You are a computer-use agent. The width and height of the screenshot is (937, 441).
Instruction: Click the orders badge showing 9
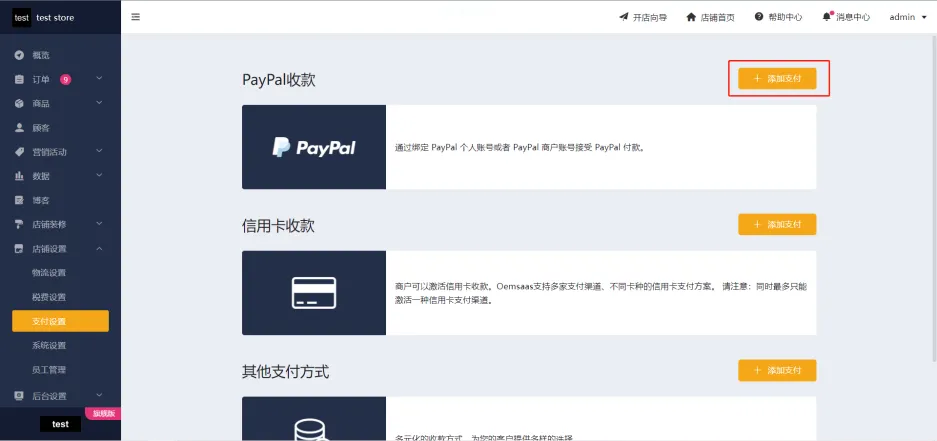[65, 79]
